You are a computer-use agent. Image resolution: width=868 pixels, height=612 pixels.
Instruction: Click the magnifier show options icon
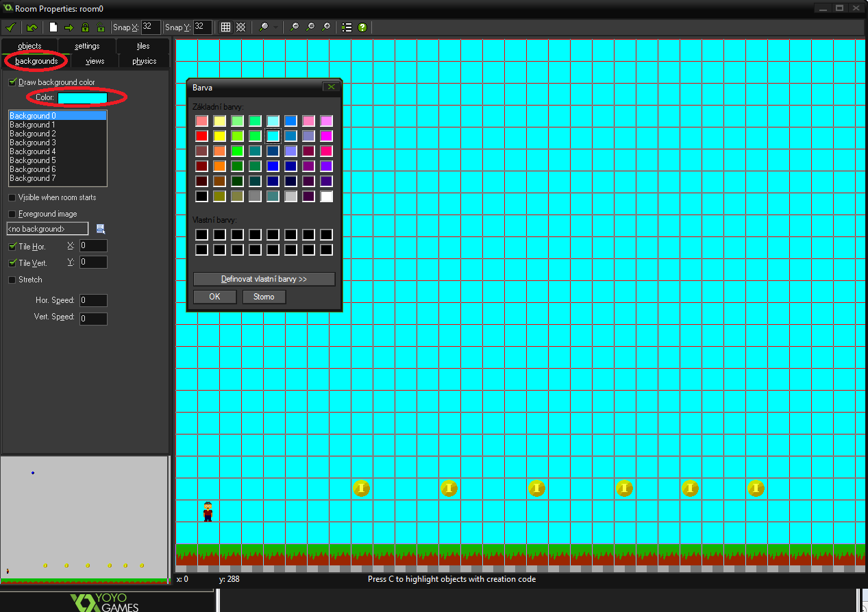pos(263,27)
